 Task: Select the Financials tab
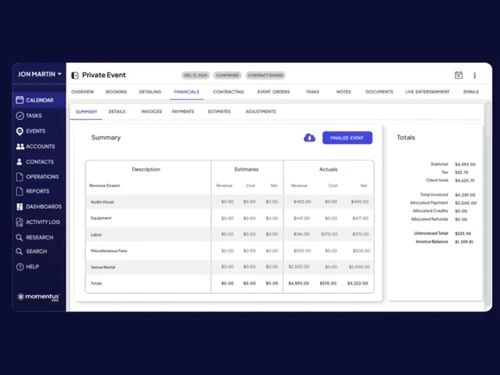(187, 92)
